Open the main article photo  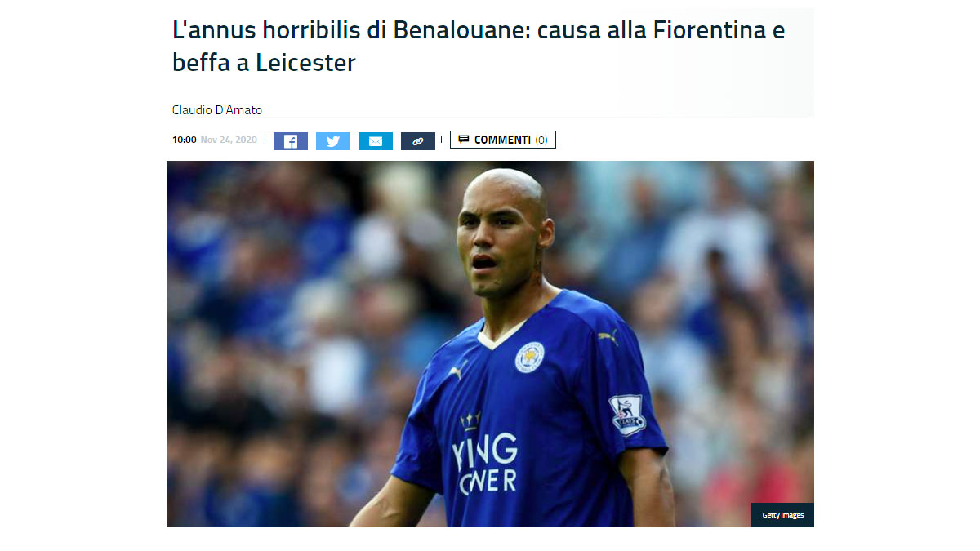[x=490, y=344]
